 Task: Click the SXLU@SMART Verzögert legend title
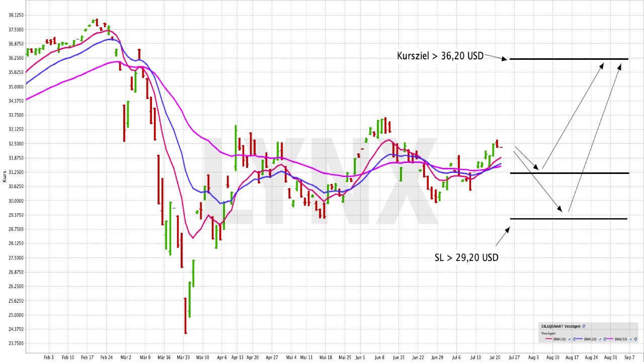pos(560,326)
